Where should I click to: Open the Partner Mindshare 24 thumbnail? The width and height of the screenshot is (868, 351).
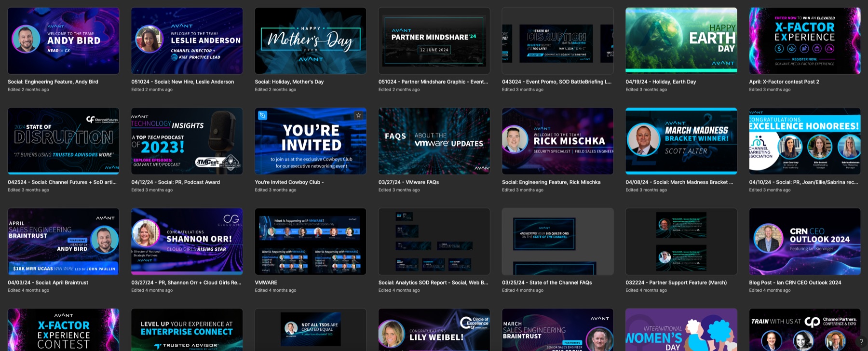coord(434,40)
